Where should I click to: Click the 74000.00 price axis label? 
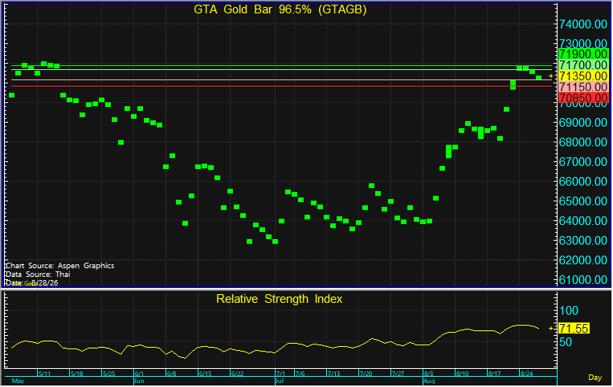583,24
